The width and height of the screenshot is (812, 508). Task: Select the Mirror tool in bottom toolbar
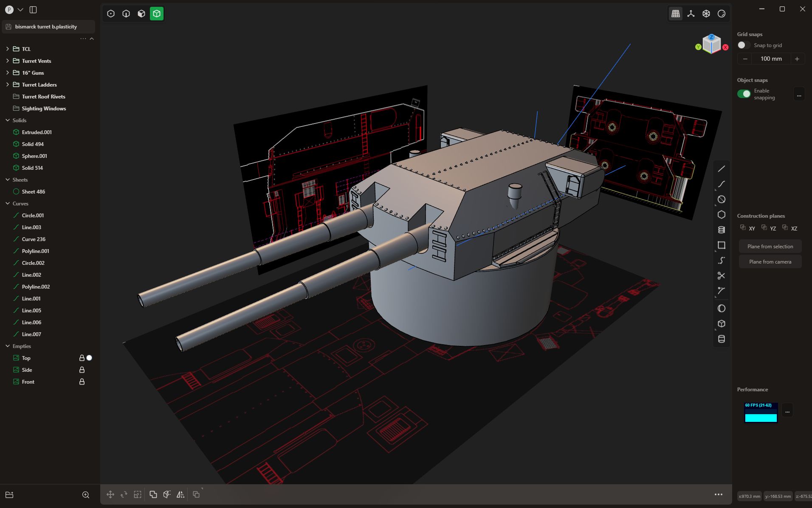(180, 494)
